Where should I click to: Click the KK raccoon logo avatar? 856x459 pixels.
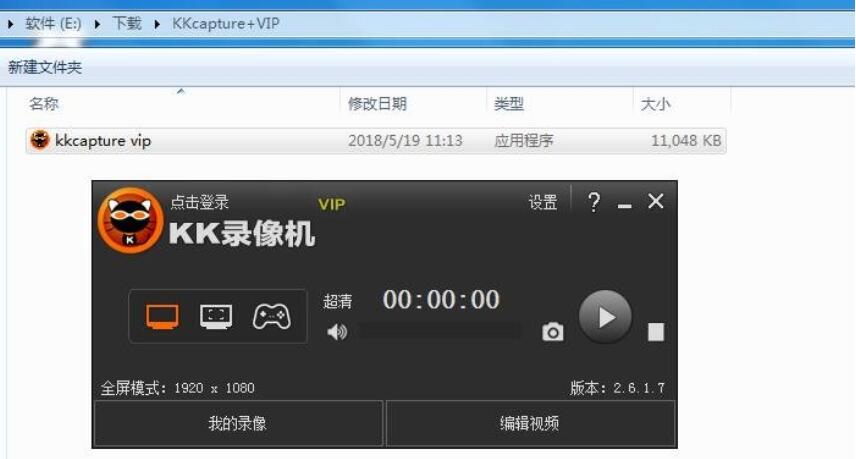pos(130,220)
